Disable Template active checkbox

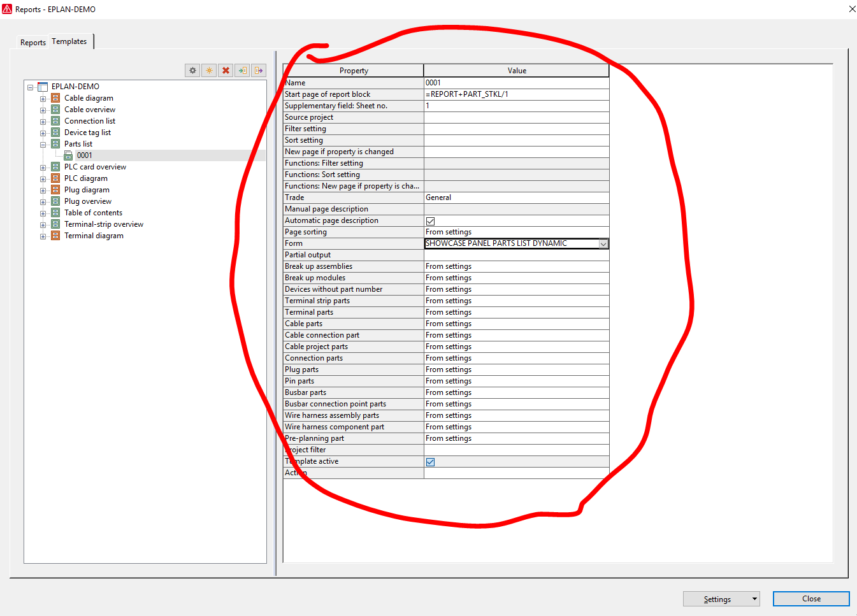click(430, 462)
